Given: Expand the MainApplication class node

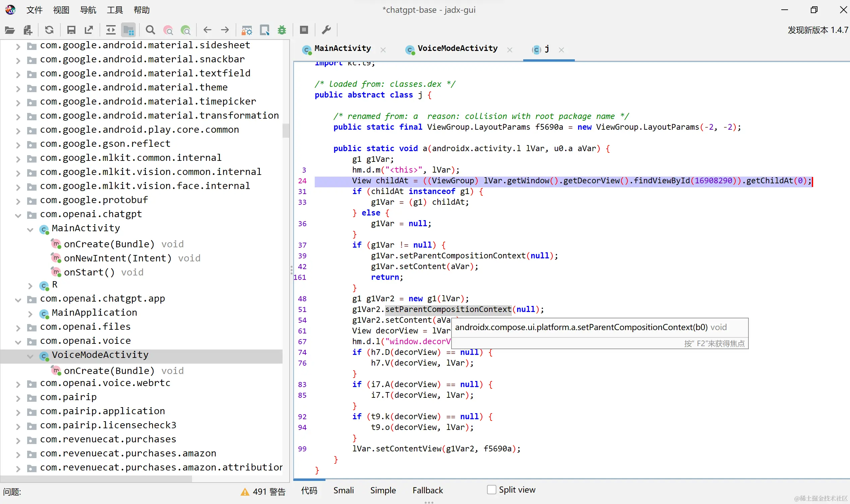Looking at the screenshot, I should (x=30, y=314).
